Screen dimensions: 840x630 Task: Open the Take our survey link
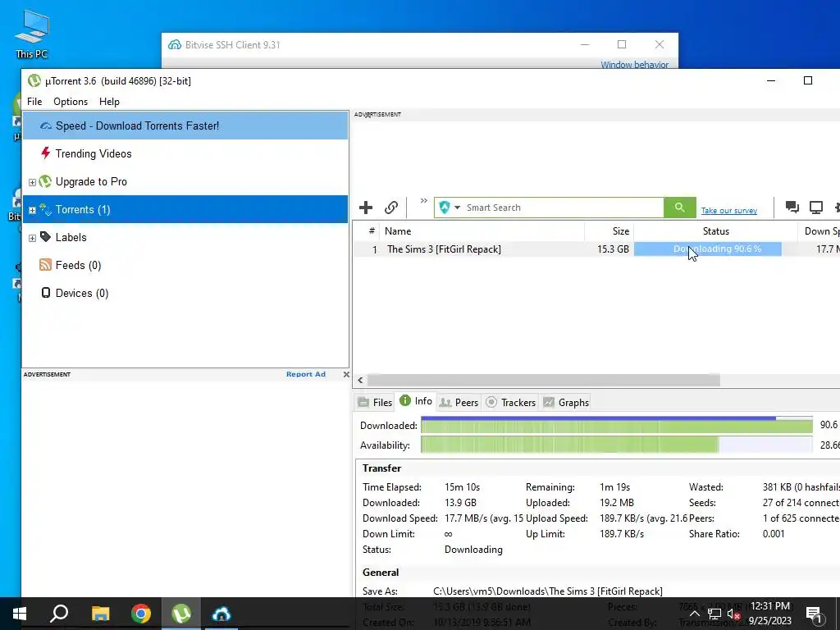729,211
